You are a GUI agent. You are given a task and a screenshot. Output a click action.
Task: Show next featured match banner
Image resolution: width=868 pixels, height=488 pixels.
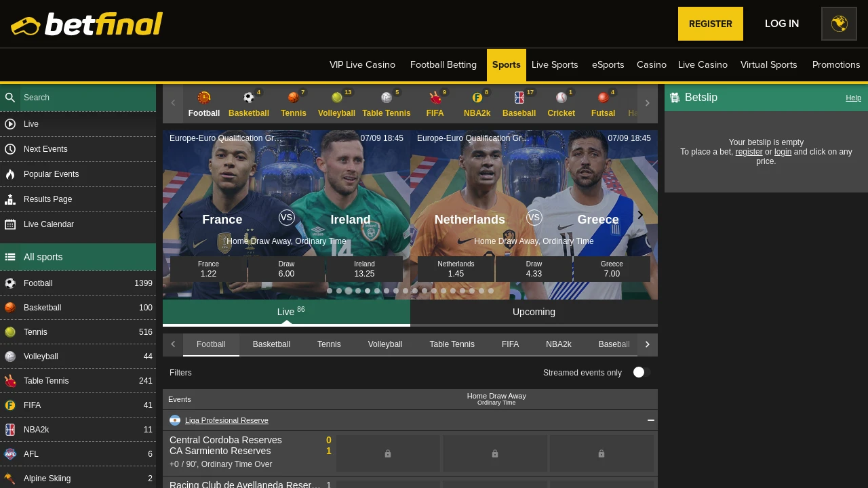[640, 215]
